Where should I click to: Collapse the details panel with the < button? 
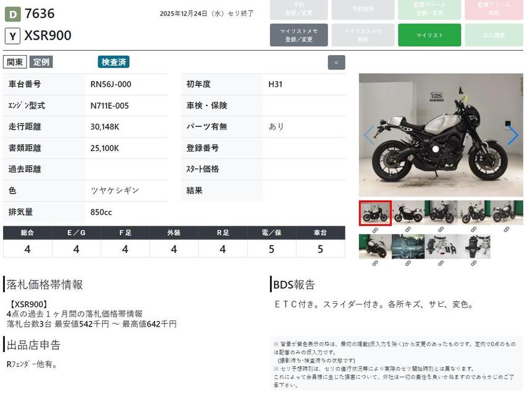[x=336, y=62]
